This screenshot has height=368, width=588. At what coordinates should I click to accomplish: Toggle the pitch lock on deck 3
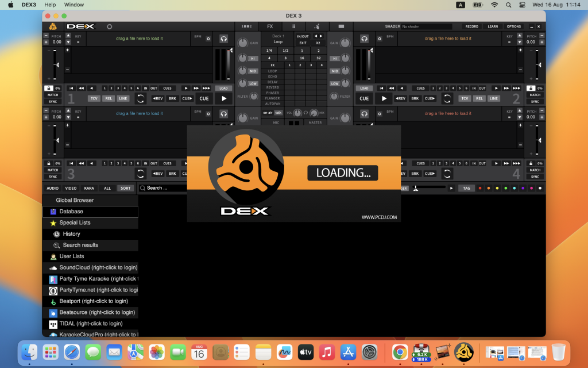(49, 163)
